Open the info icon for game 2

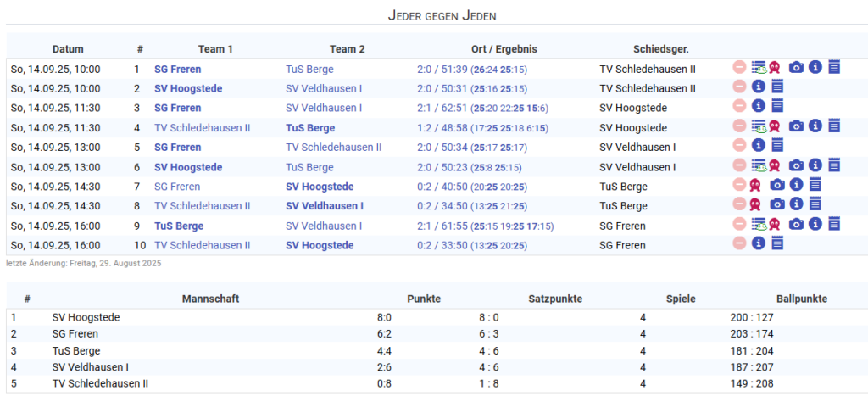pos(759,87)
